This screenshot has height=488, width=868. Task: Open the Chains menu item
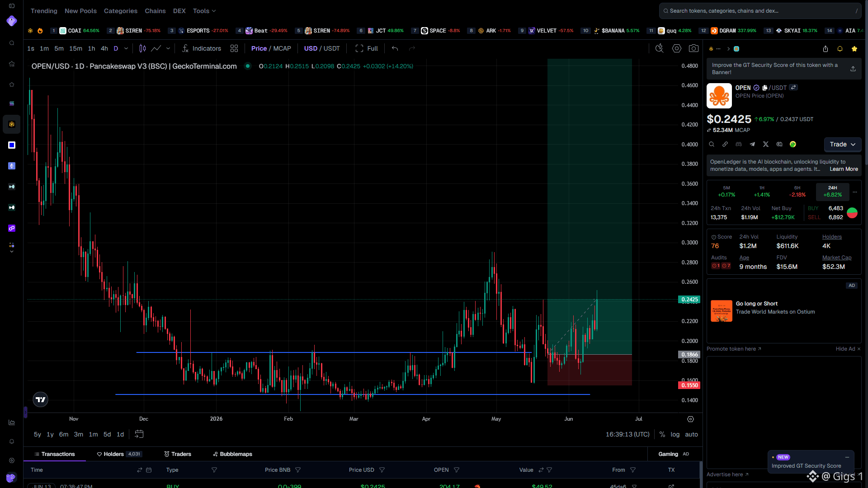pos(155,11)
